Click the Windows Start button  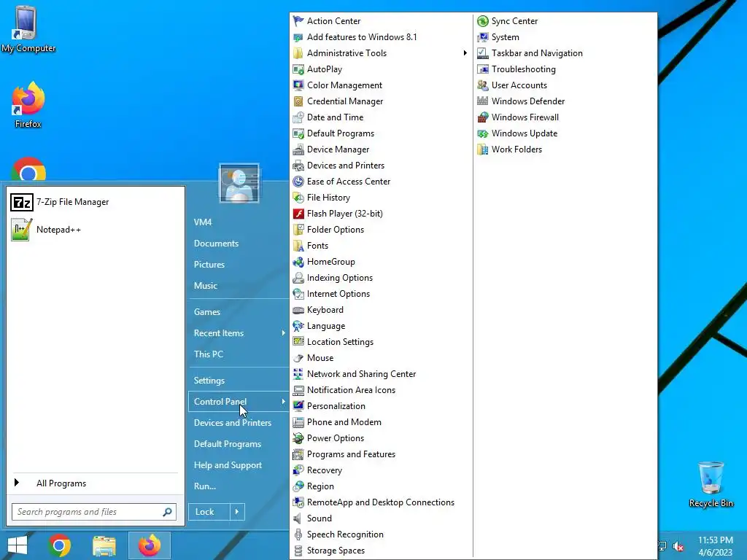(x=18, y=545)
